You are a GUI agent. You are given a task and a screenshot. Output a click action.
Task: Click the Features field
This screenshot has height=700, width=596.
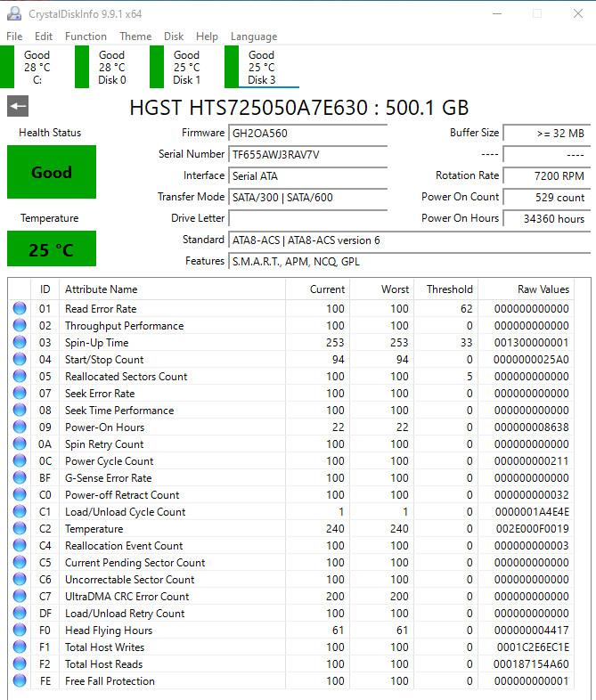(x=410, y=261)
